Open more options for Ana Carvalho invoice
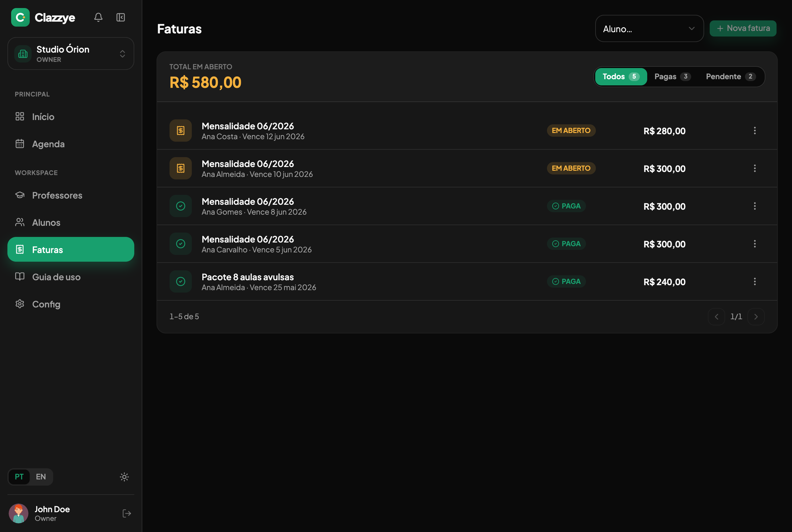The image size is (792, 532). click(754, 244)
